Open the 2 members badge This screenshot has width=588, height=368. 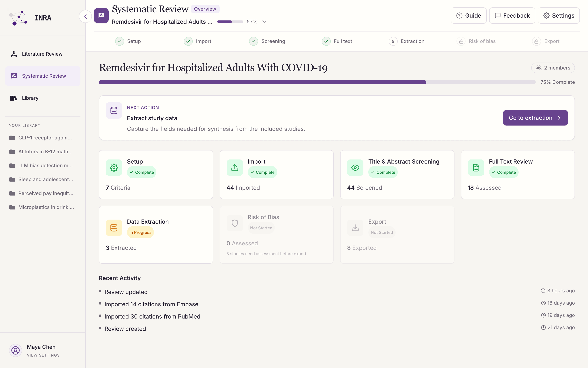tap(553, 68)
